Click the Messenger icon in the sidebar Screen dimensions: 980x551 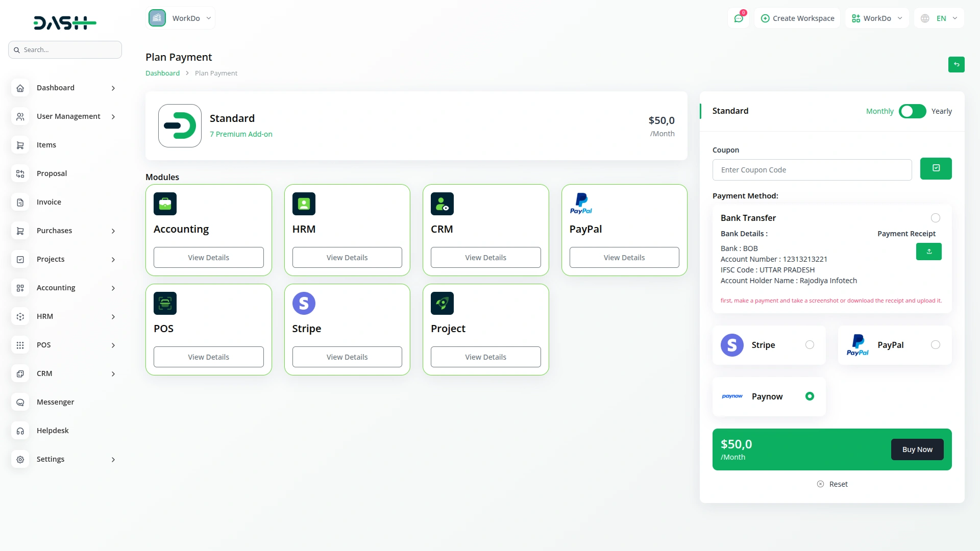click(20, 402)
